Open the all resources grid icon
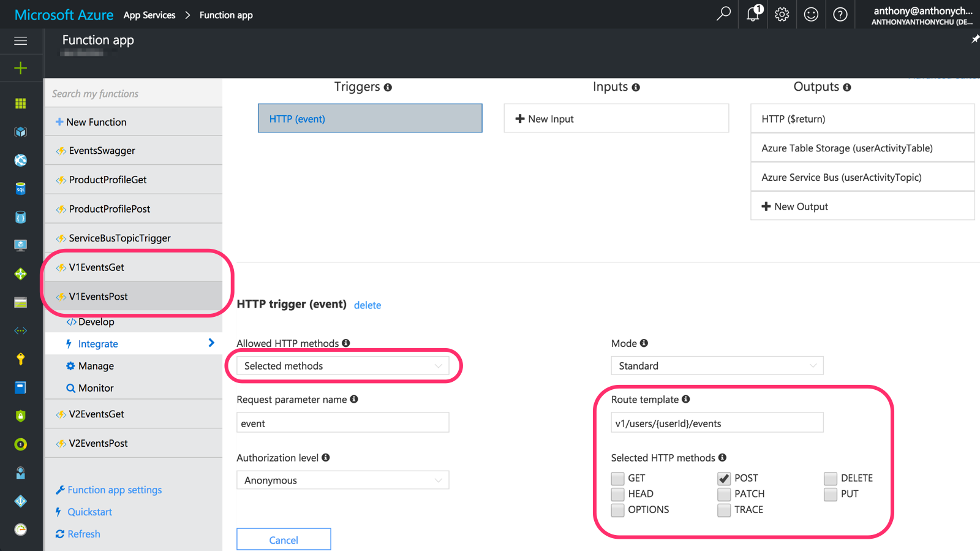The image size is (980, 551). tap(21, 104)
